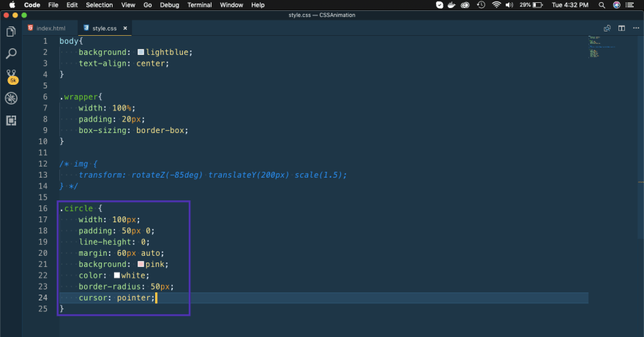Open the Apple menu
Image resolution: width=644 pixels, height=337 pixels.
coord(12,5)
